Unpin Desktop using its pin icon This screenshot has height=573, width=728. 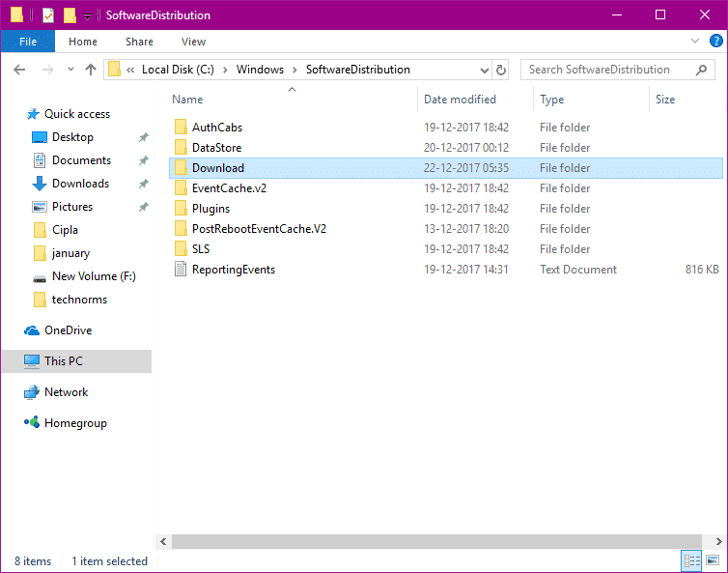point(144,137)
